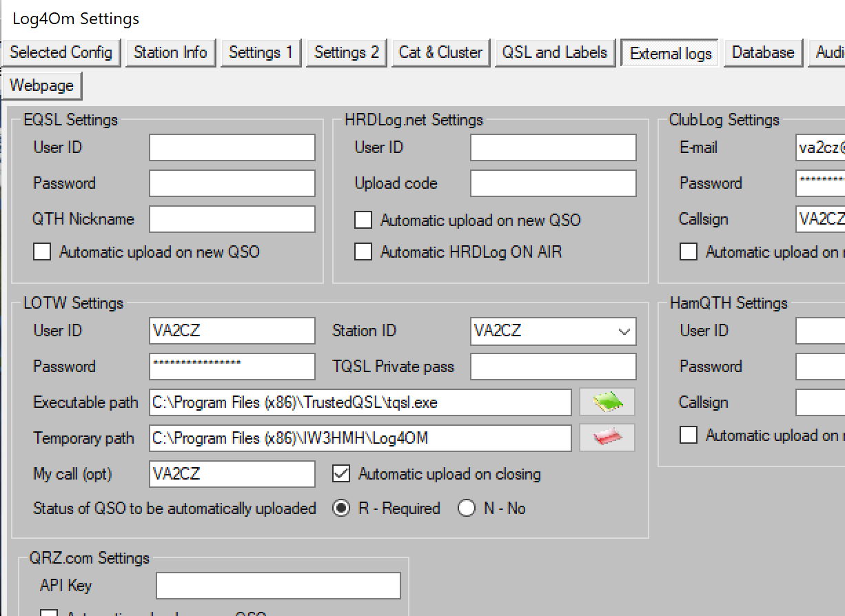845x616 pixels.
Task: Toggle Automatic HRDLog ON AIR checkbox
Action: (363, 252)
